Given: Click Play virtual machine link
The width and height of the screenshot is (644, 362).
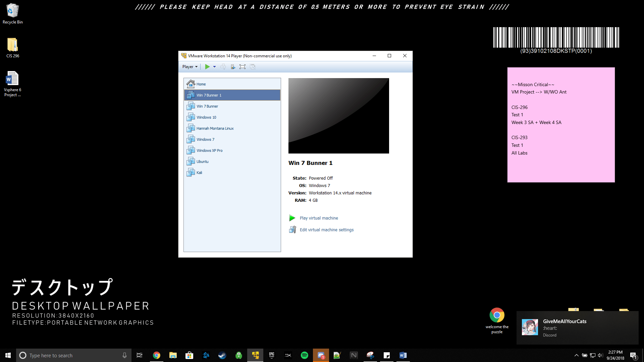Looking at the screenshot, I should [x=319, y=218].
